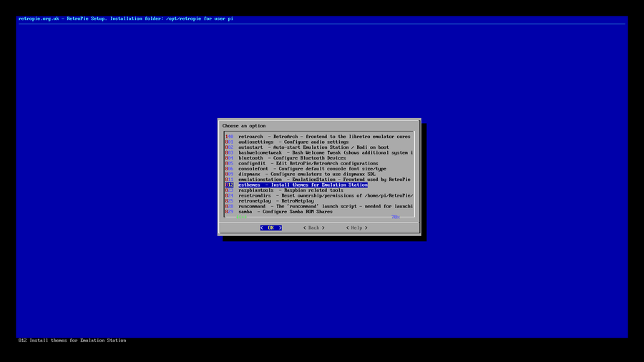Viewport: 644px width, 362px height.
Task: Pick 809 dispmanx SDL entry
Action: [x=301, y=174]
